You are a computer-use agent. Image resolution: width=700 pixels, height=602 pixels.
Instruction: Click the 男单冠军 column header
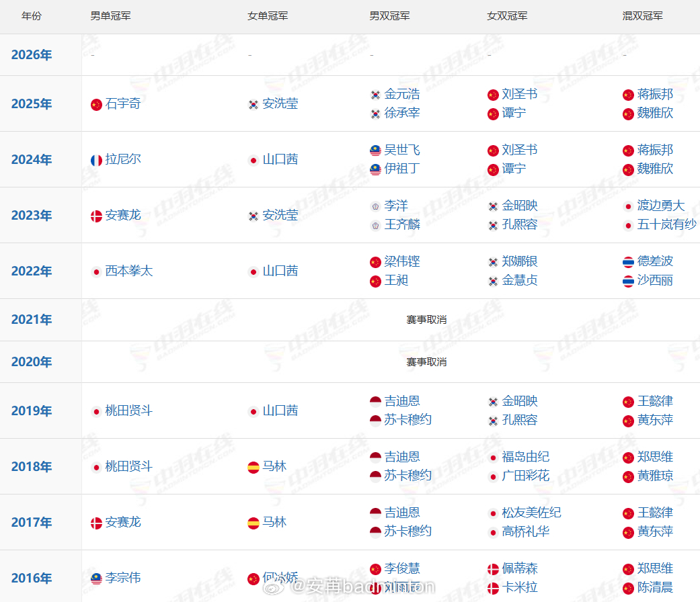(111, 16)
